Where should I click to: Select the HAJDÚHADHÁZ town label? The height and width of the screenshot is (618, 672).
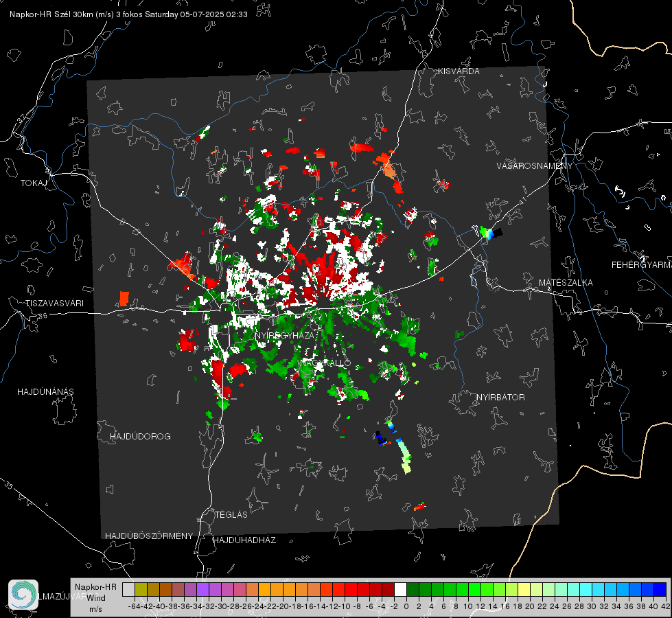tap(244, 540)
